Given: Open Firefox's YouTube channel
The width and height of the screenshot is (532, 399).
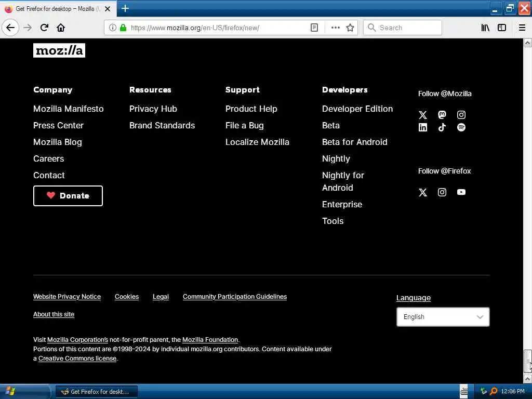Looking at the screenshot, I should coord(461,192).
